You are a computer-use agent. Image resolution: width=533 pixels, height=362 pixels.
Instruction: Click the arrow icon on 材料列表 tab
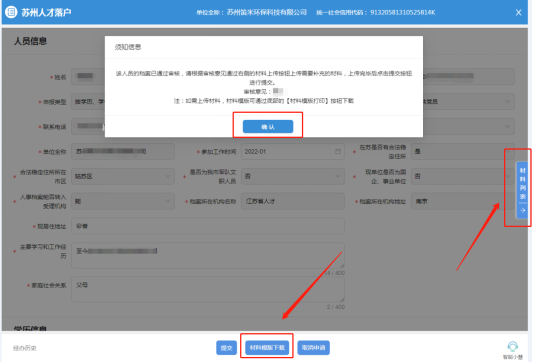pos(523,210)
